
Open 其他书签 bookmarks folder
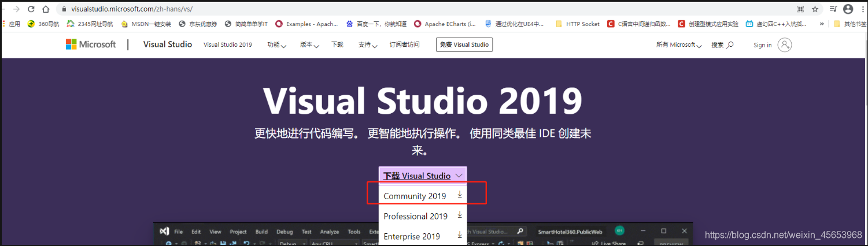(x=850, y=24)
